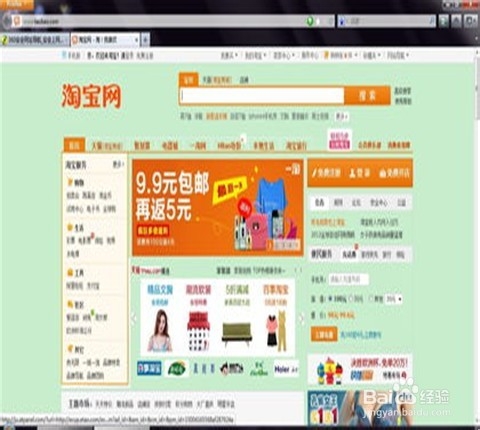Image resolution: width=480 pixels, height=430 pixels.
Task: Open a new tab with the plus button
Action: pyautogui.click(x=145, y=40)
